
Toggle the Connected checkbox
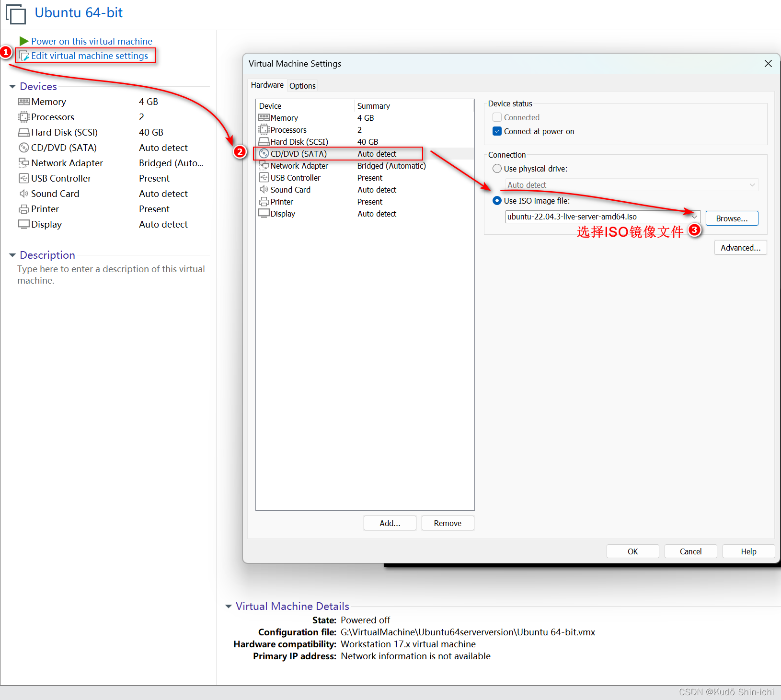497,117
